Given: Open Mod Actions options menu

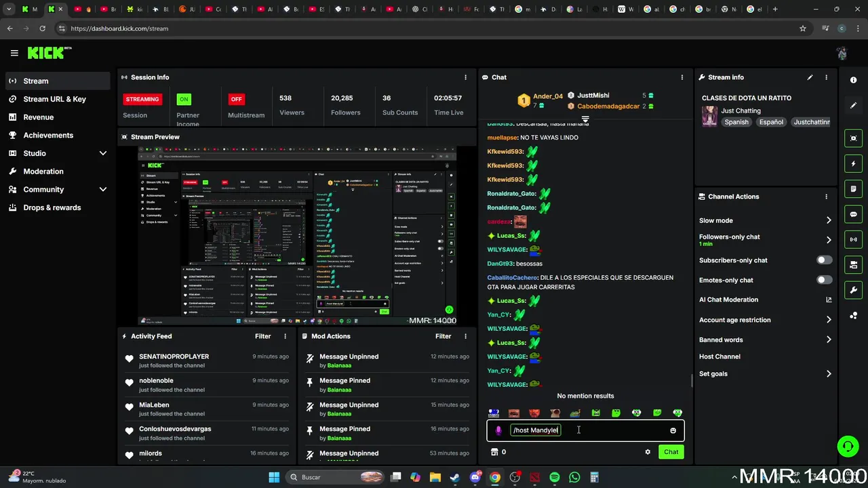Looking at the screenshot, I should tap(465, 336).
